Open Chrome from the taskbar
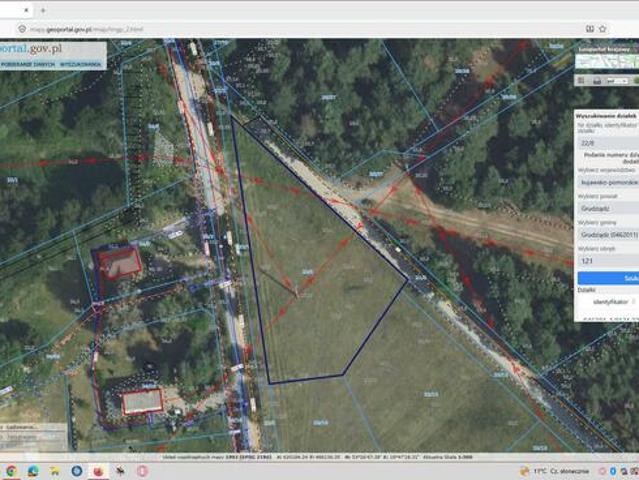The height and width of the screenshot is (480, 639). [11, 471]
